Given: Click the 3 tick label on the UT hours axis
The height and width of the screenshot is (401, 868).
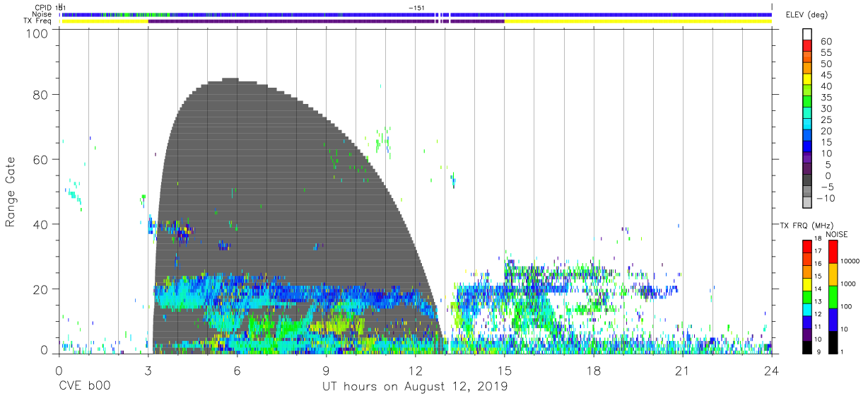Looking at the screenshot, I should click(148, 371).
